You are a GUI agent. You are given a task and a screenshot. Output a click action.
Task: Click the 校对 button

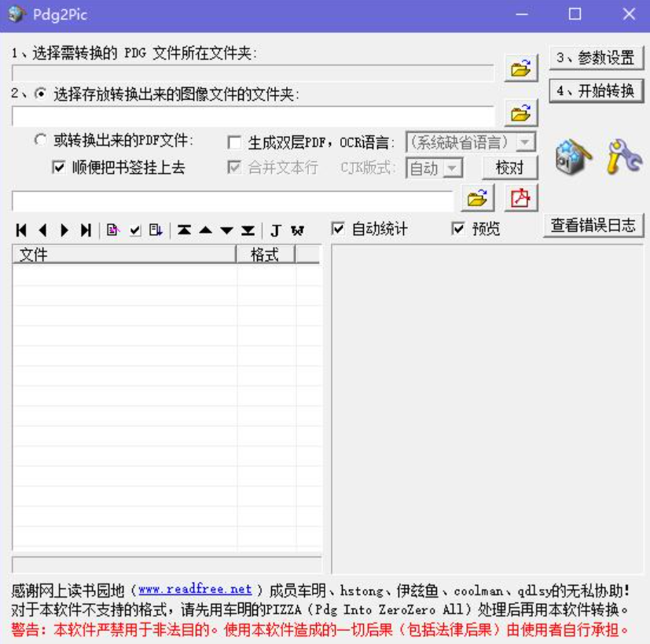[510, 167]
